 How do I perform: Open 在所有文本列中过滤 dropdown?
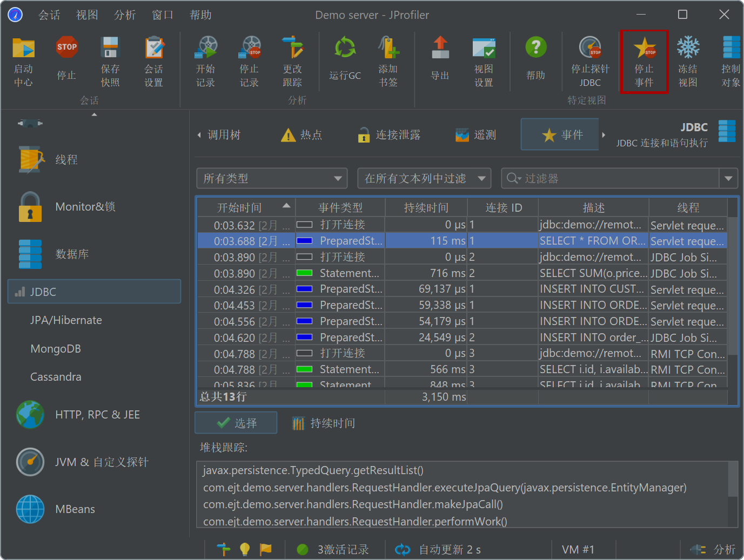[424, 178]
